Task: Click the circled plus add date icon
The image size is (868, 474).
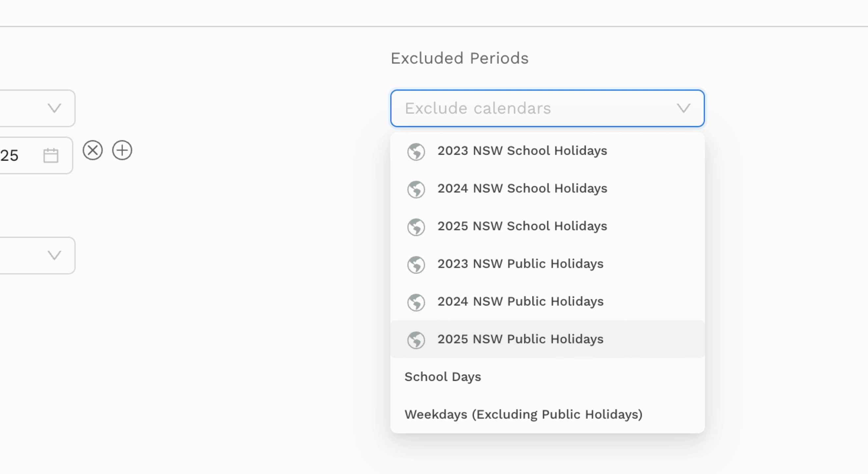Action: point(122,150)
